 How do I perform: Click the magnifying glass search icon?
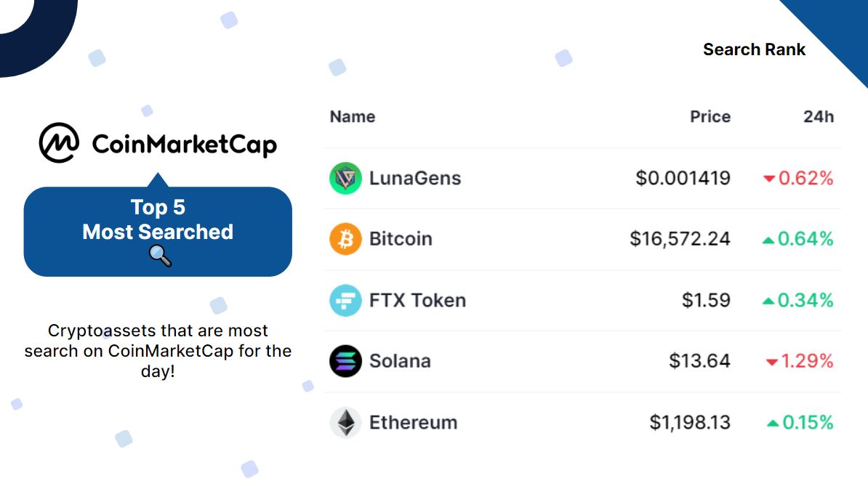point(160,256)
